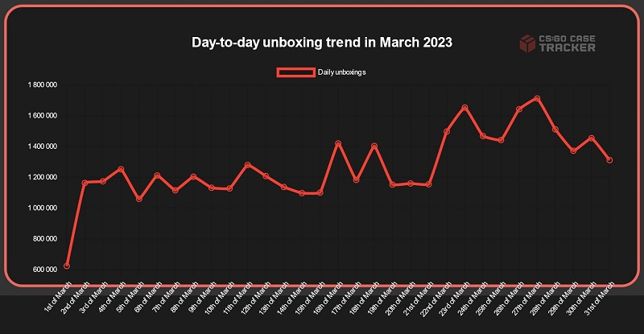This screenshot has height=334, width=644.
Task: Click the 4th of March data point
Action: coord(121,169)
